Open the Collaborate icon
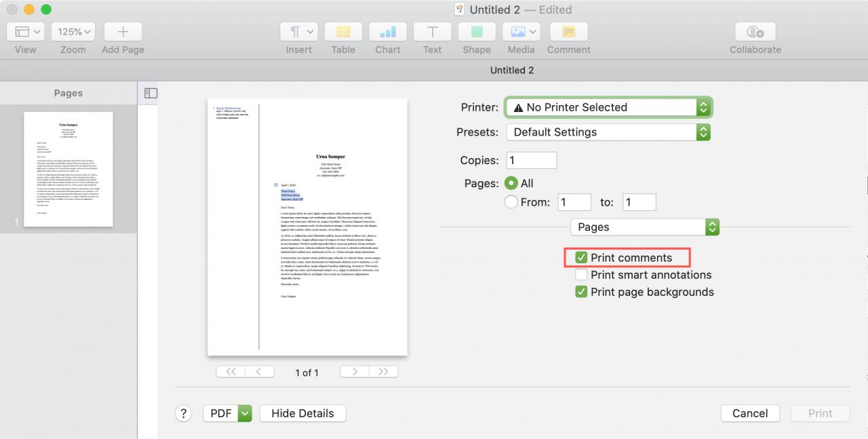 tap(755, 32)
